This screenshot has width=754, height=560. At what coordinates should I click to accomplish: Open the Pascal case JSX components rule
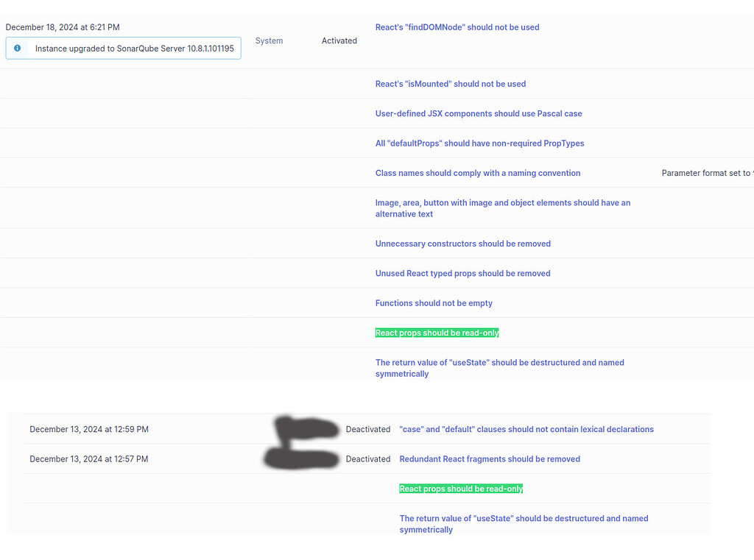479,113
